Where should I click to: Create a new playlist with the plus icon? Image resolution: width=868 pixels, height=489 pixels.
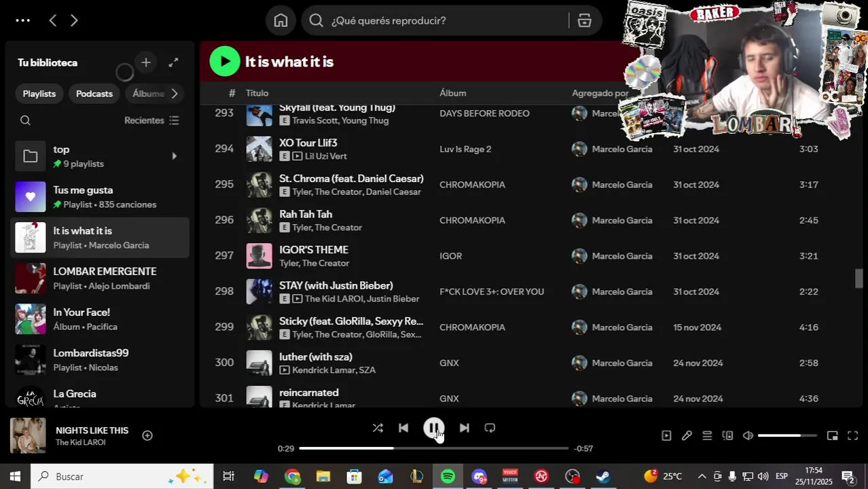click(146, 62)
